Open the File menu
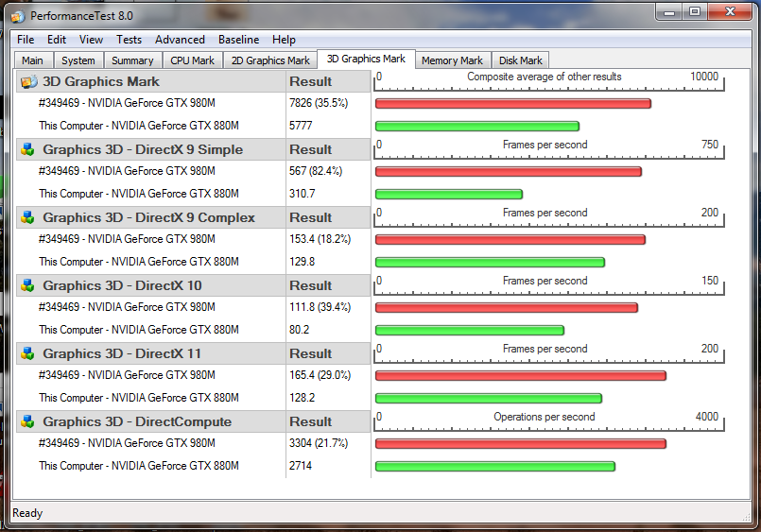The height and width of the screenshot is (532, 761). pos(26,40)
